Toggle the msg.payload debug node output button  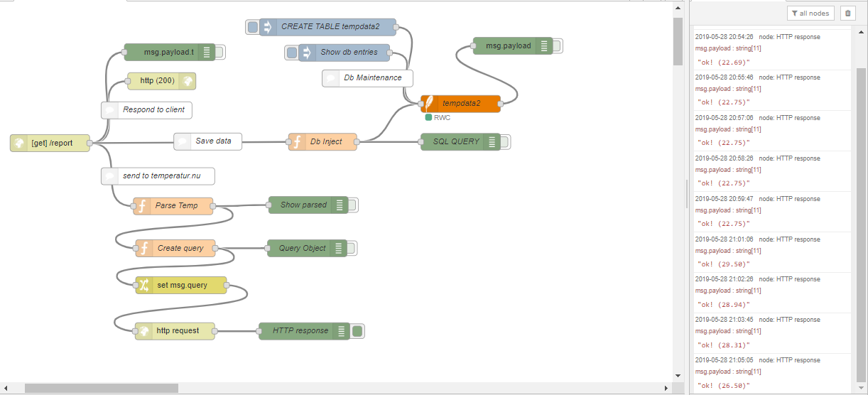(x=556, y=45)
